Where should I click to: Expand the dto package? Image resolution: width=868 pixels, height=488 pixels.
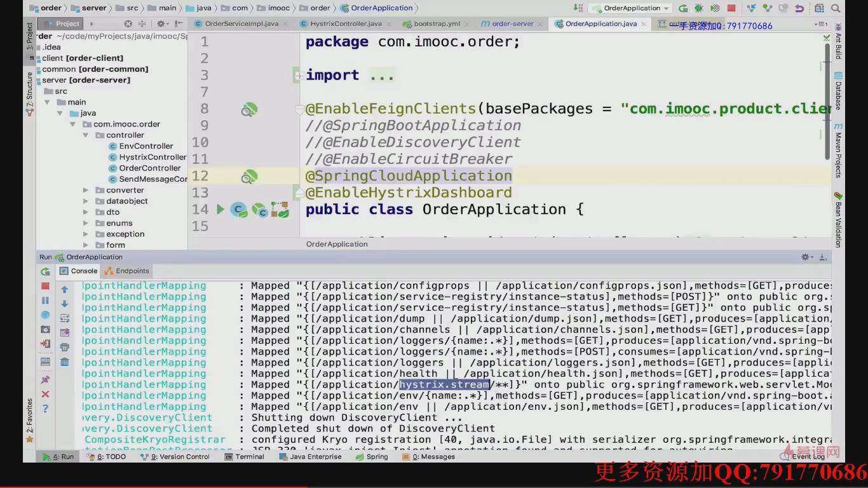coord(85,212)
